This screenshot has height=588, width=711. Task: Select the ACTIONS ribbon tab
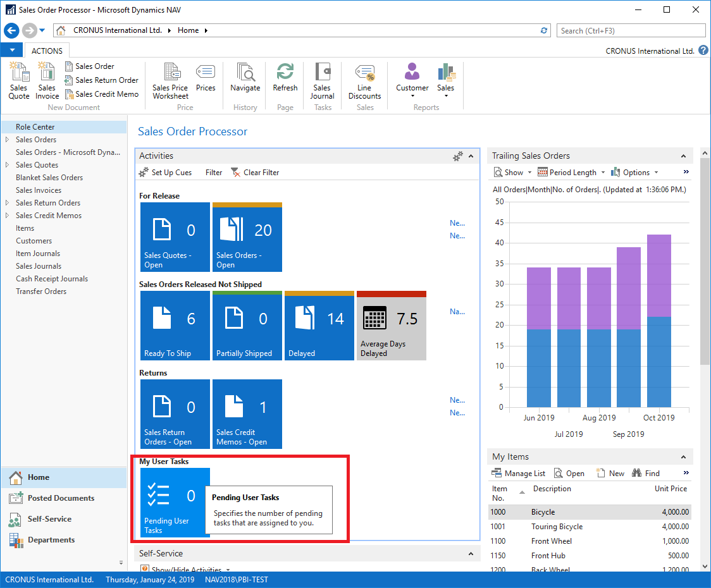click(47, 51)
